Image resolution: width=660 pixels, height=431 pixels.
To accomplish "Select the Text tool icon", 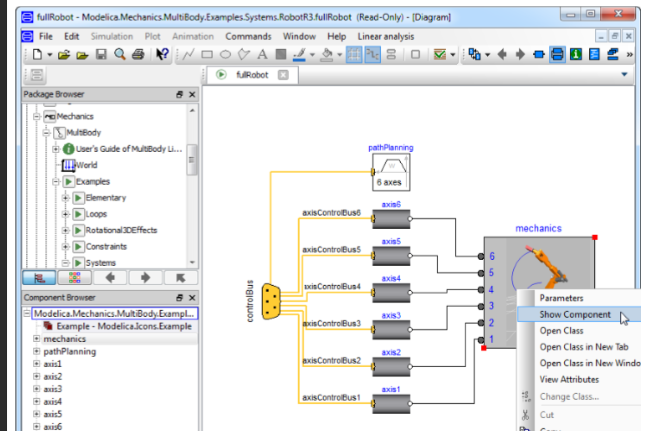I will (x=264, y=55).
